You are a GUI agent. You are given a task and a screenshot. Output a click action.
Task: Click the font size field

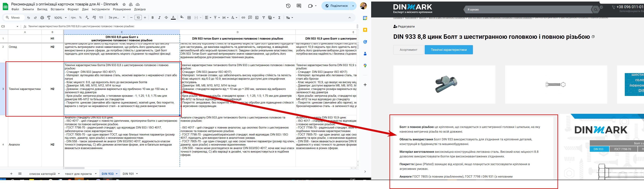138,18
